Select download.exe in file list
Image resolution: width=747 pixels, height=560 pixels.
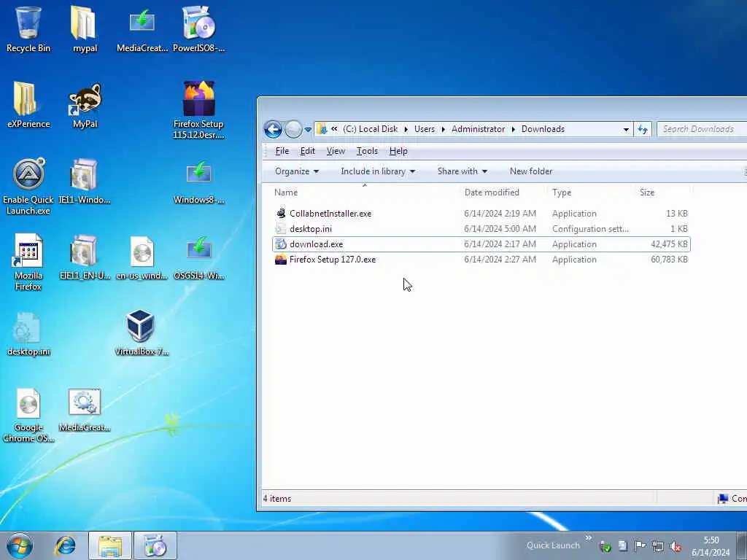pos(481,244)
